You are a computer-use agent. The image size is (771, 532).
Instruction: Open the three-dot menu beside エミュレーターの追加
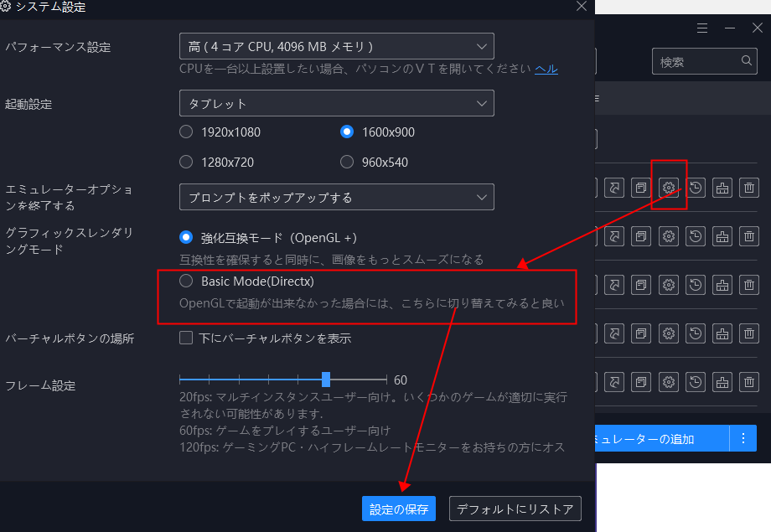pos(743,438)
